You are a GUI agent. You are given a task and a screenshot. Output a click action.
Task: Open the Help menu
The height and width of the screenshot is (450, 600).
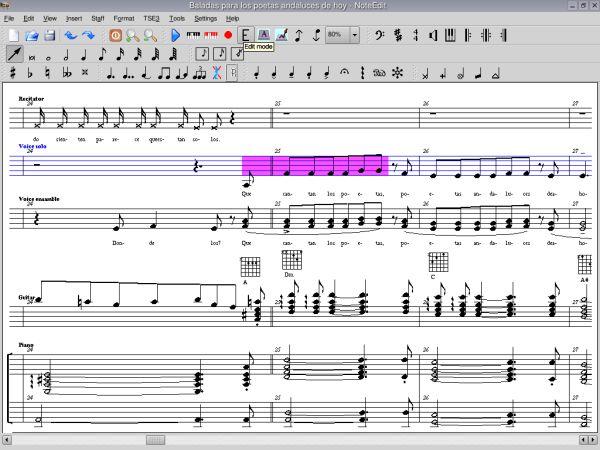pos(232,18)
